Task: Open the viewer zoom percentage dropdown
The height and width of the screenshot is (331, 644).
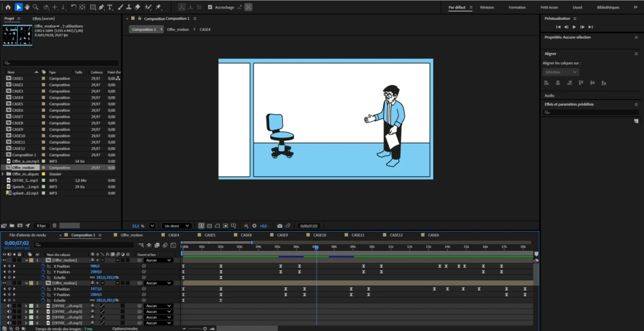Action: [x=152, y=226]
